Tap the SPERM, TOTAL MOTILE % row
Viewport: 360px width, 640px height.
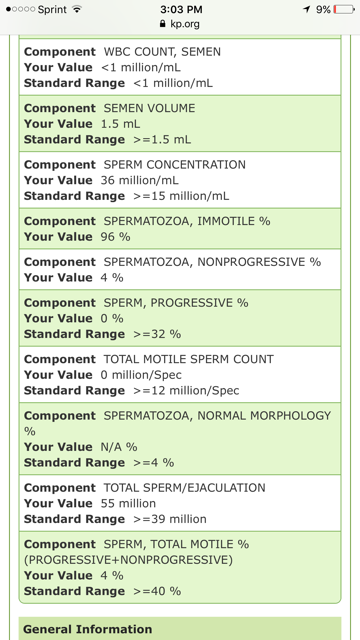click(180, 567)
